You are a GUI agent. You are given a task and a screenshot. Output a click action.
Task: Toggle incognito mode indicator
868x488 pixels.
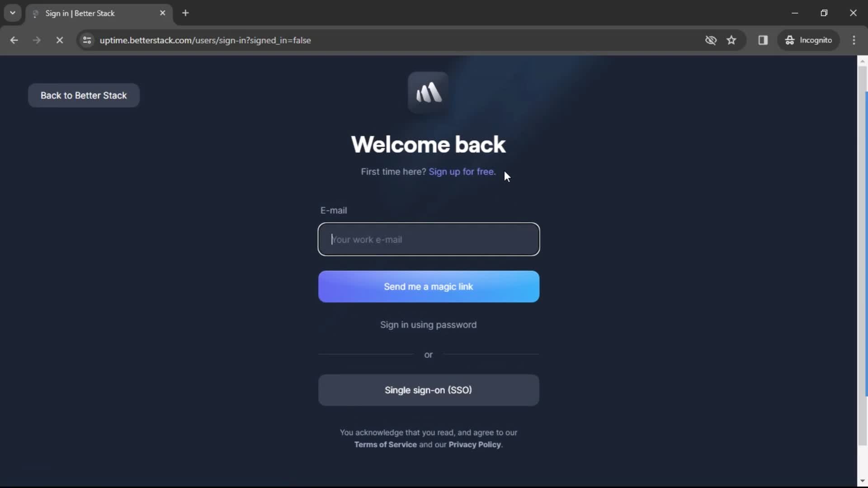pos(809,40)
